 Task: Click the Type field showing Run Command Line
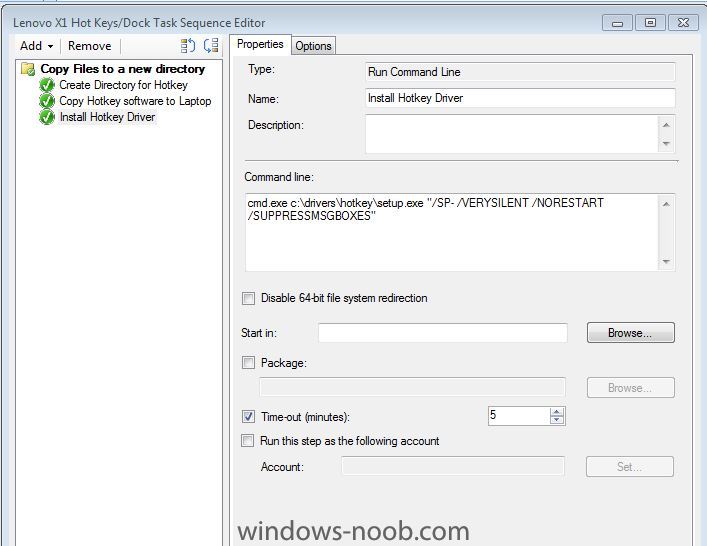[520, 72]
